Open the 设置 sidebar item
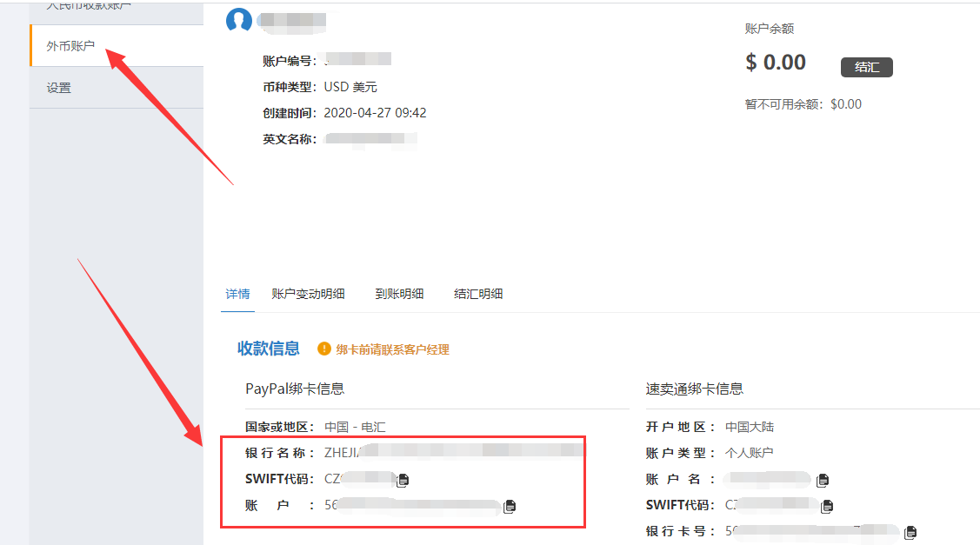 click(x=117, y=88)
